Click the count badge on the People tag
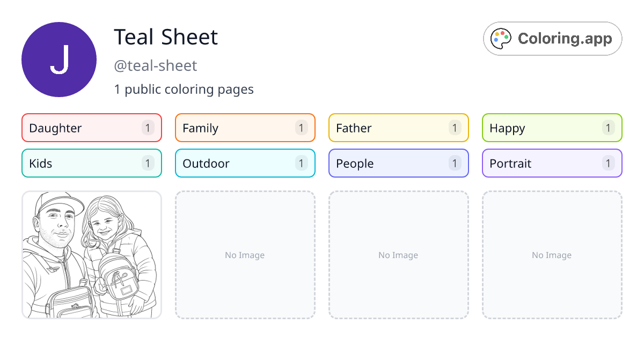The width and height of the screenshot is (644, 338). [x=454, y=163]
